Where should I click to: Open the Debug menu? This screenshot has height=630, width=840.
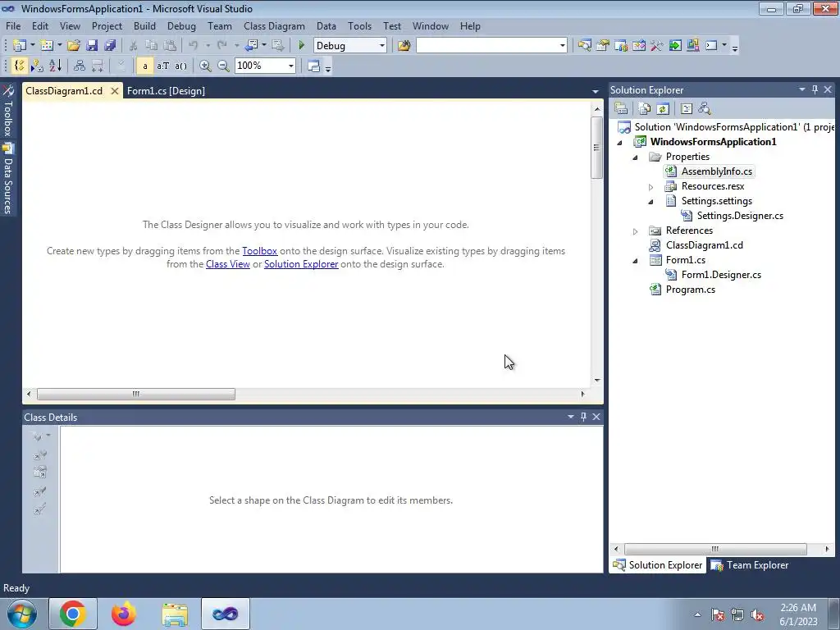coord(181,25)
